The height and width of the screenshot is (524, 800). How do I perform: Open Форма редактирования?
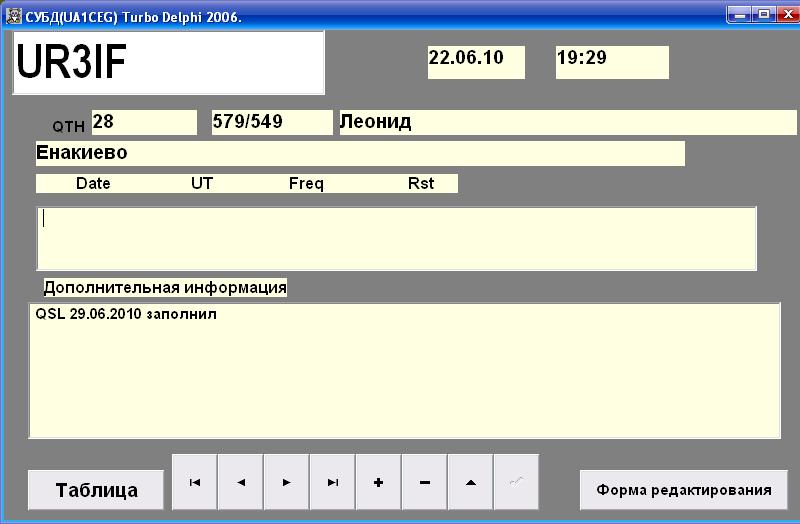[684, 490]
